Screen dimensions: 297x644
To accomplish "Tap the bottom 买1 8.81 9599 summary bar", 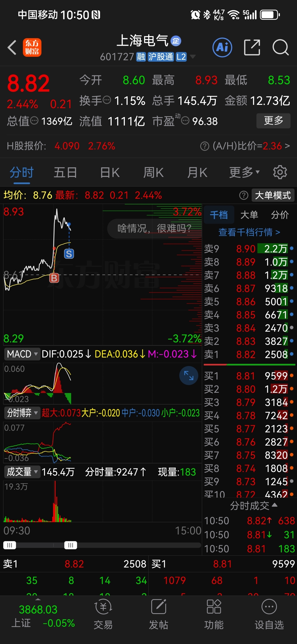I will [223, 564].
